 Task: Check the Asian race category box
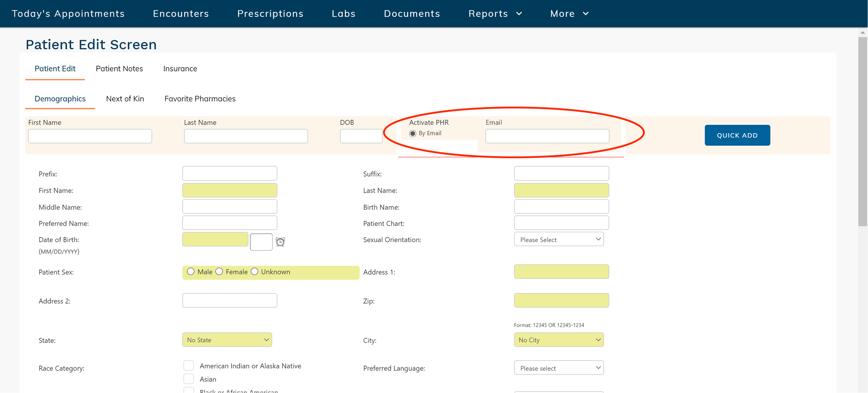189,379
